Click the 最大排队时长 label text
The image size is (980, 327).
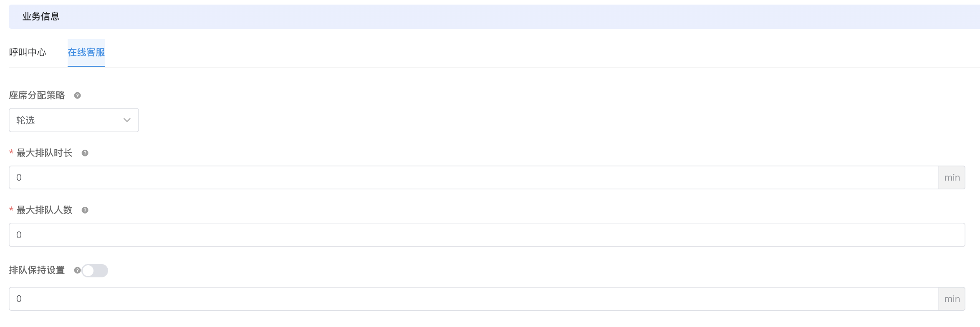click(44, 153)
